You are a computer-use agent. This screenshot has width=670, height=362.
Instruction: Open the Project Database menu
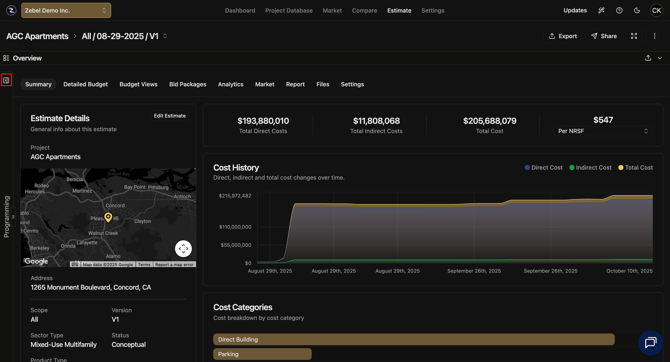289,11
